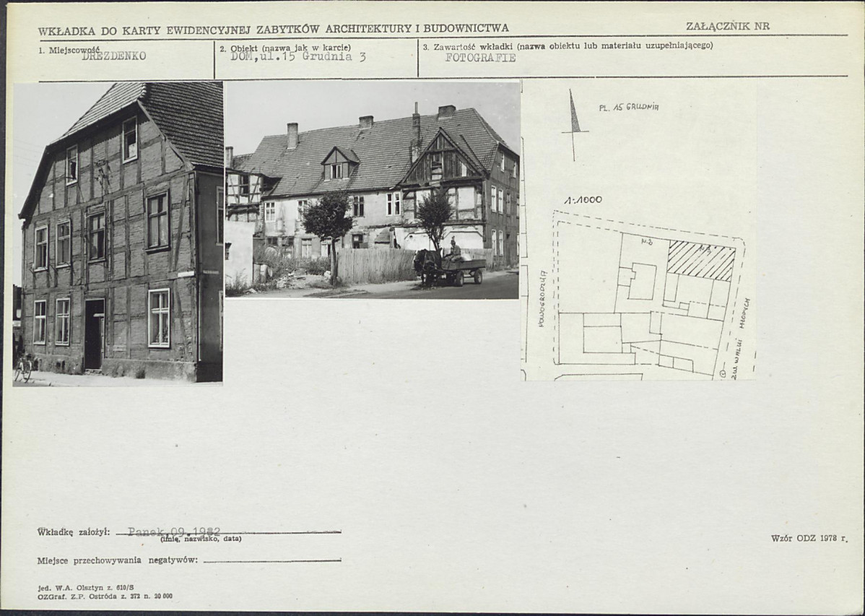This screenshot has width=865, height=616.
Task: Select the typed word 'FOTOGRAFIE'
Action: [480, 58]
